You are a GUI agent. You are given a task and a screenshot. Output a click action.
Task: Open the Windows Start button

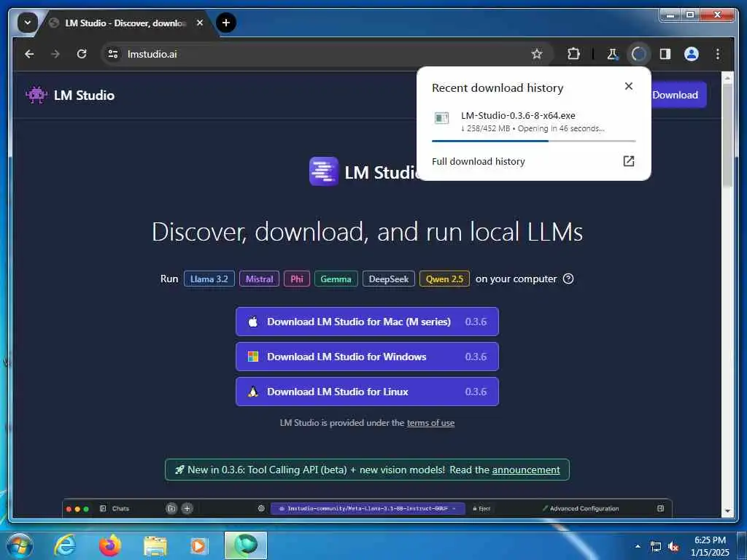point(20,545)
